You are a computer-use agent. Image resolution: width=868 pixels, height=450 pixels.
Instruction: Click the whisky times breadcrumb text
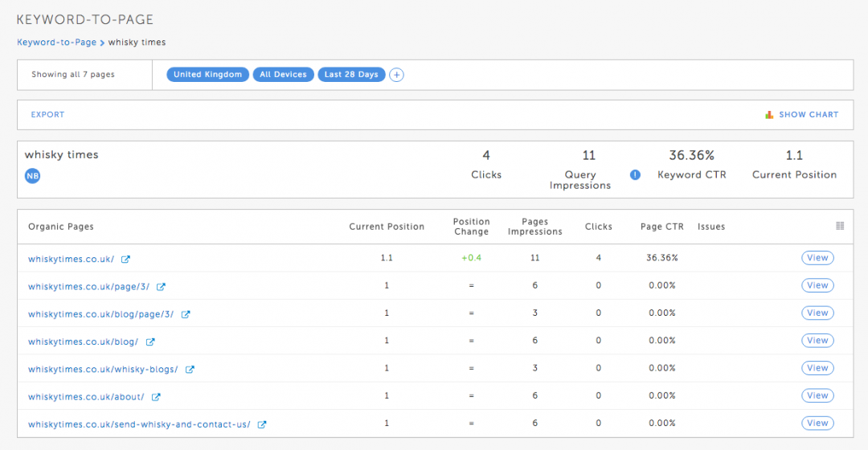tap(137, 42)
